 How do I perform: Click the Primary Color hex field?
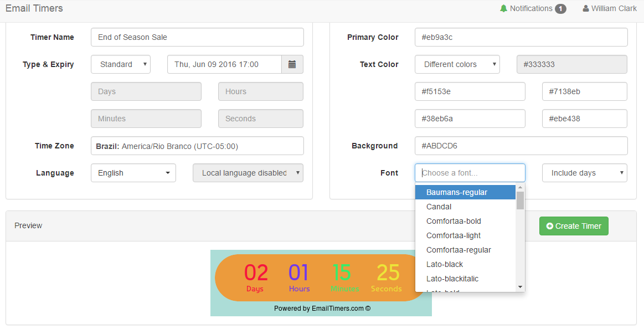click(521, 37)
